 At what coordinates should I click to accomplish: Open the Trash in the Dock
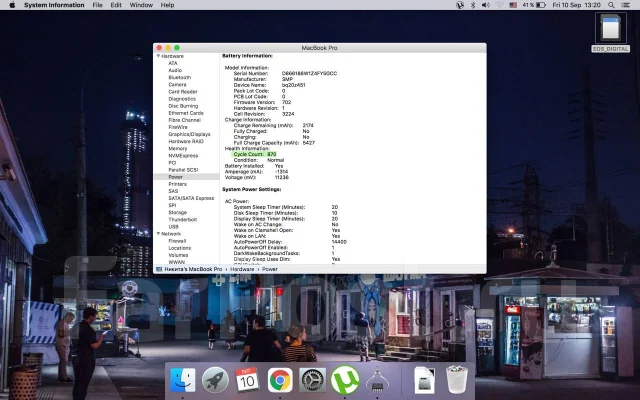[457, 380]
